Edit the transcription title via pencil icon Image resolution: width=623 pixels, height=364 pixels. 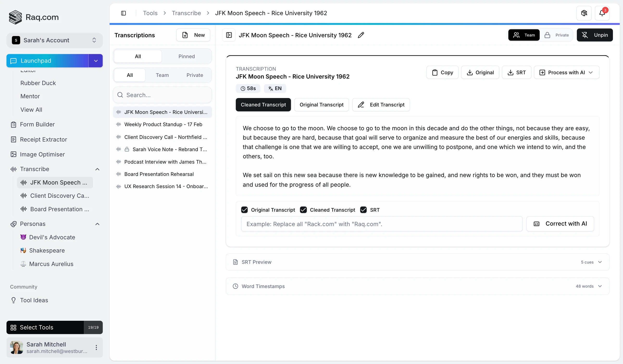[361, 35]
